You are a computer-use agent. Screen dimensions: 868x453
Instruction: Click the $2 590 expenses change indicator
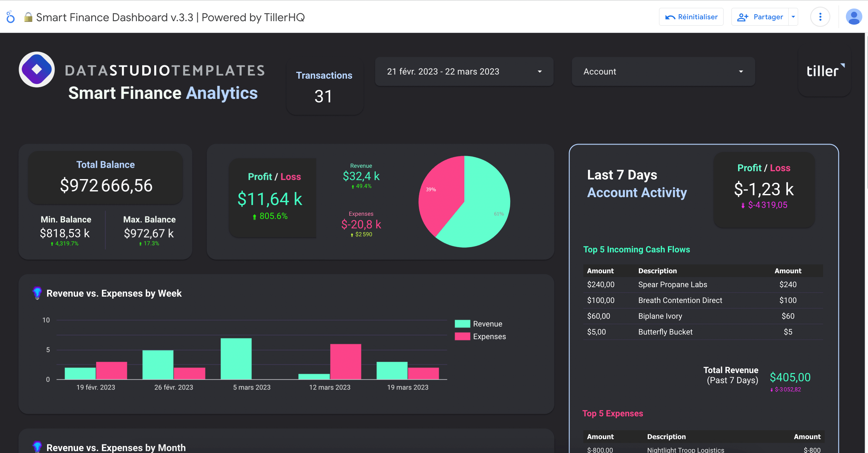point(361,234)
